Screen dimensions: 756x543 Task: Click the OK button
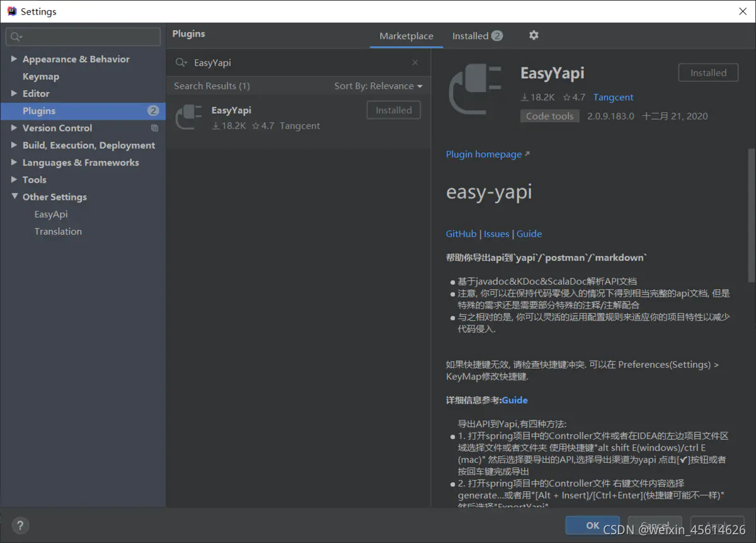pyautogui.click(x=592, y=525)
